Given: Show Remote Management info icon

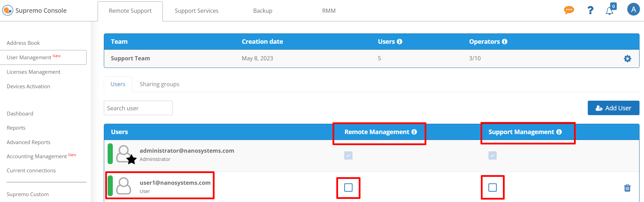Looking at the screenshot, I should 414,132.
